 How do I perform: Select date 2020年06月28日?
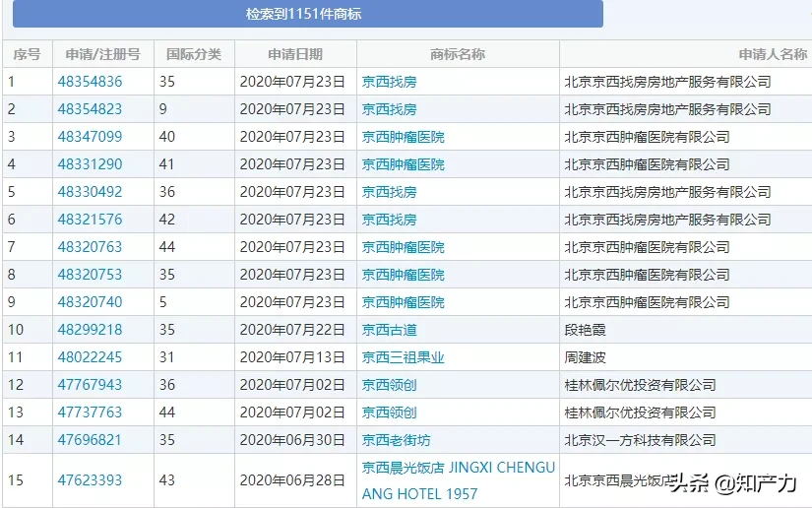(292, 480)
